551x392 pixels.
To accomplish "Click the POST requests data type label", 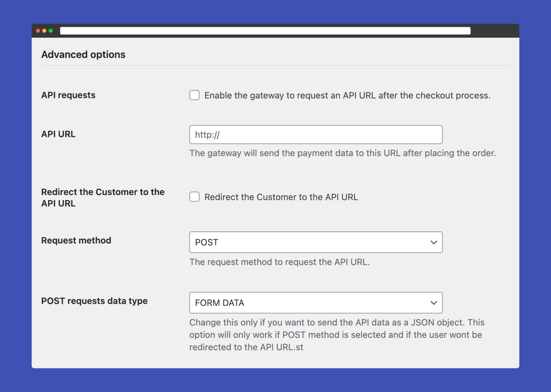I will click(x=94, y=301).
